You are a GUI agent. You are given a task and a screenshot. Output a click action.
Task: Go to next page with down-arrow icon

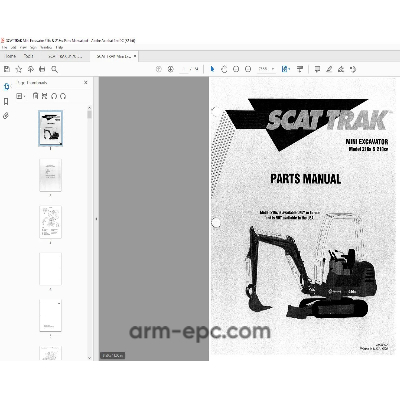171,69
